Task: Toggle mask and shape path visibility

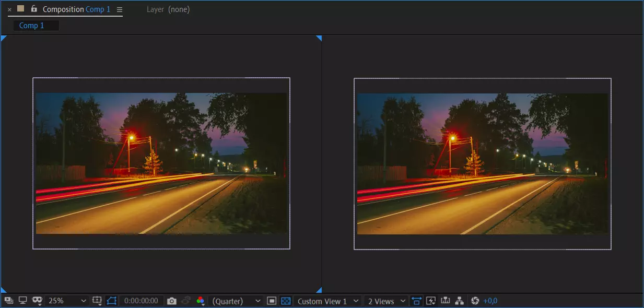Action: point(112,301)
